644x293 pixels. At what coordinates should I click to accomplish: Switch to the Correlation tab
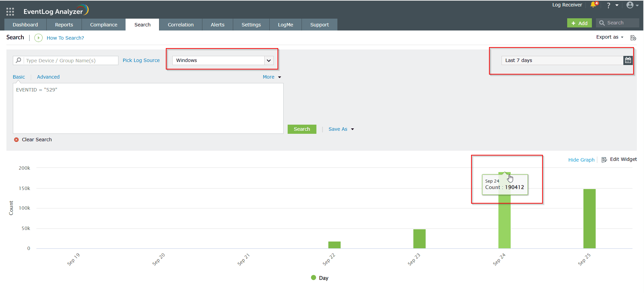tap(181, 25)
